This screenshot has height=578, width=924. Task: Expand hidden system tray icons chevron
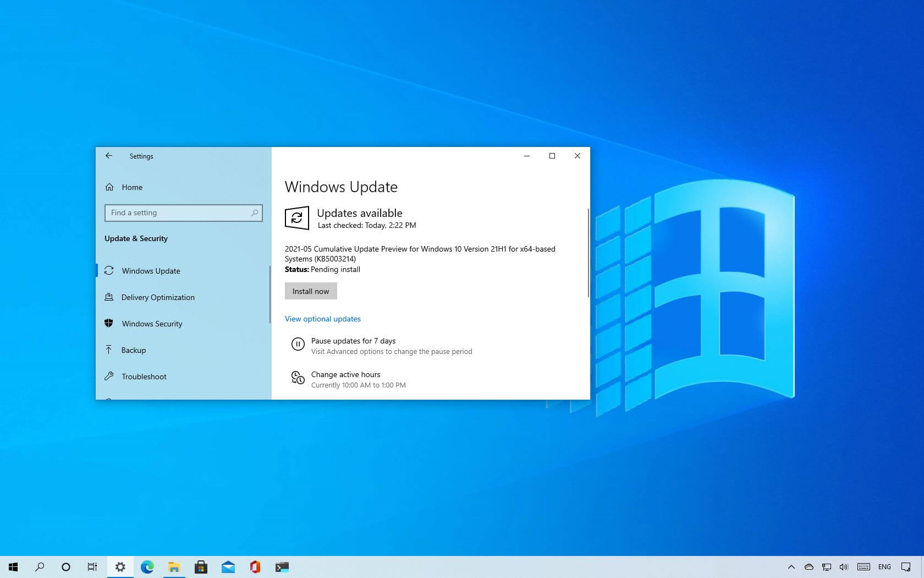(x=791, y=567)
